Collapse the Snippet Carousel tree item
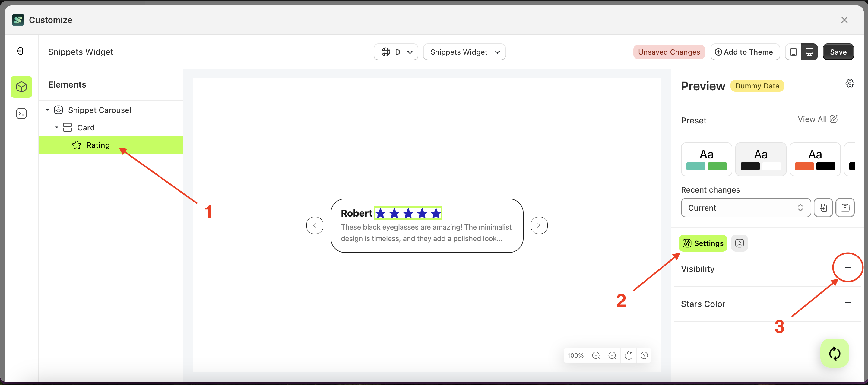This screenshot has height=385, width=868. (x=47, y=110)
